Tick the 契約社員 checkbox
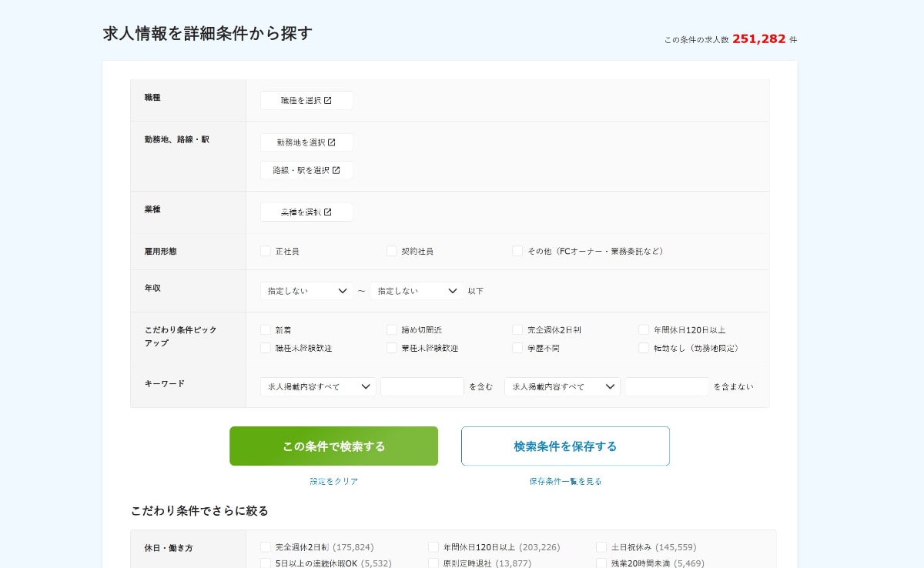 click(x=392, y=251)
